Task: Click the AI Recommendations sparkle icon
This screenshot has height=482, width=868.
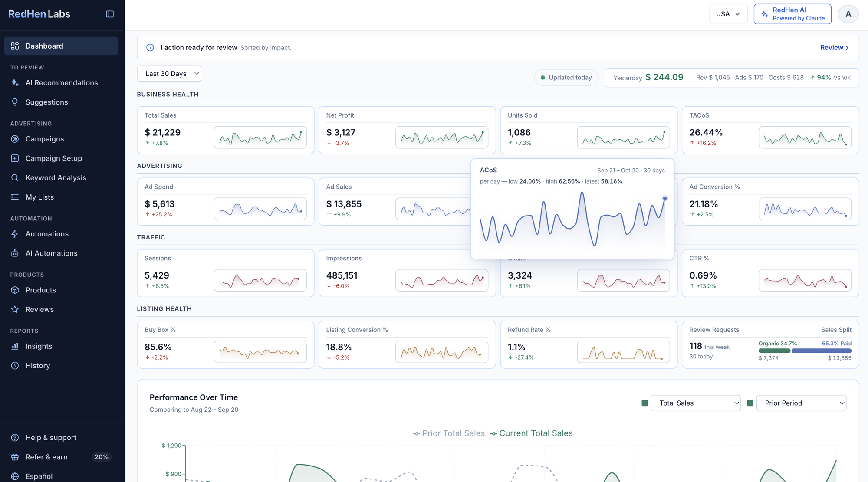Action: tap(15, 83)
